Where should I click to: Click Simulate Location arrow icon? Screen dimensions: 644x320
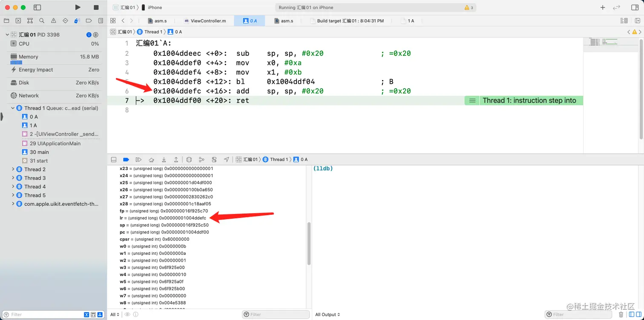[x=227, y=159]
